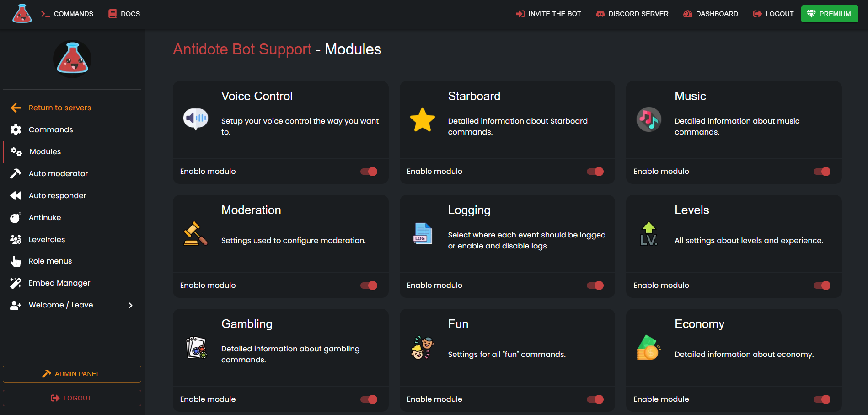Click the rewind icon next to Auto responder
The image size is (868, 415).
coord(16,195)
